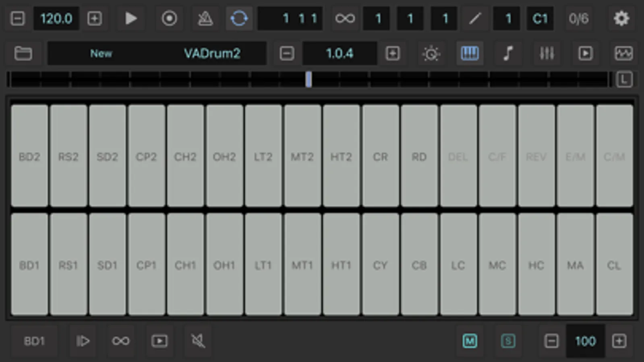Toggle the metronome icon
Image resolution: width=644 pixels, height=362 pixels.
205,19
